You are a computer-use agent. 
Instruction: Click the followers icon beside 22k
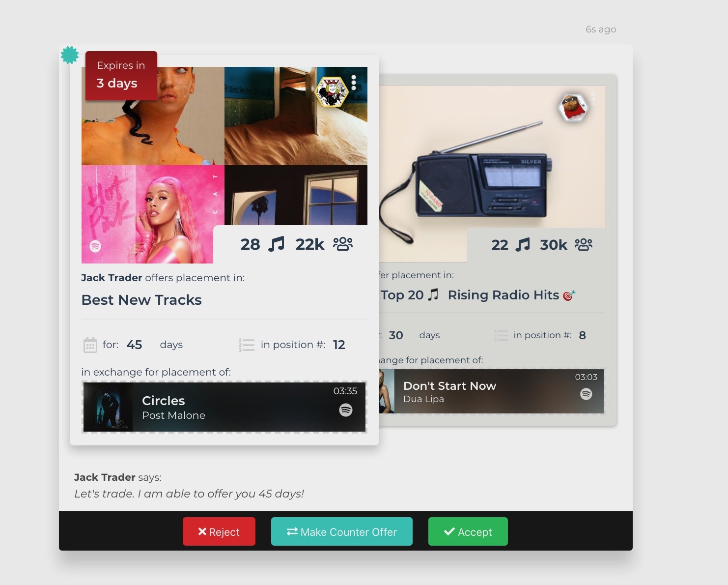click(343, 244)
